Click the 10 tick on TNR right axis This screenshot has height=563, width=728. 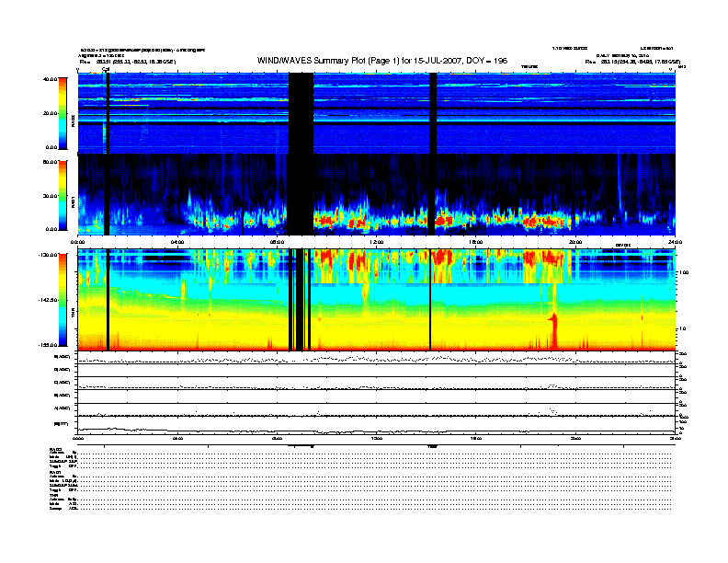point(682,328)
